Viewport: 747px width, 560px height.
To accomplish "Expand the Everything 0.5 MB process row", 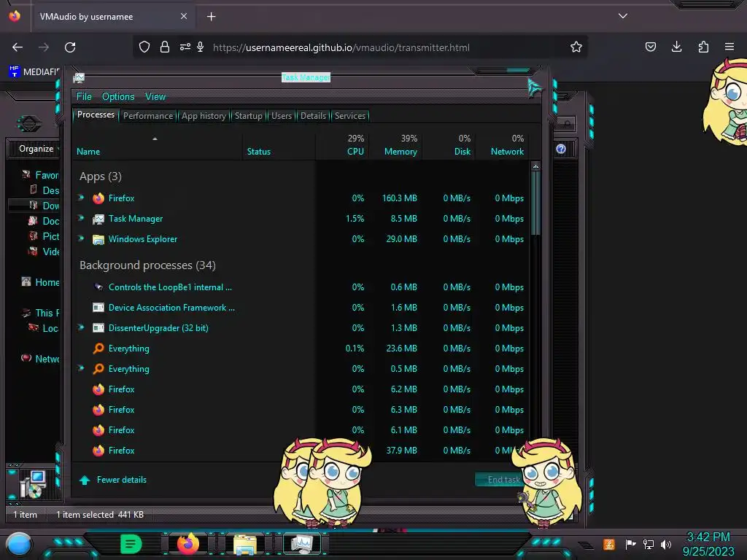I will 81,368.
